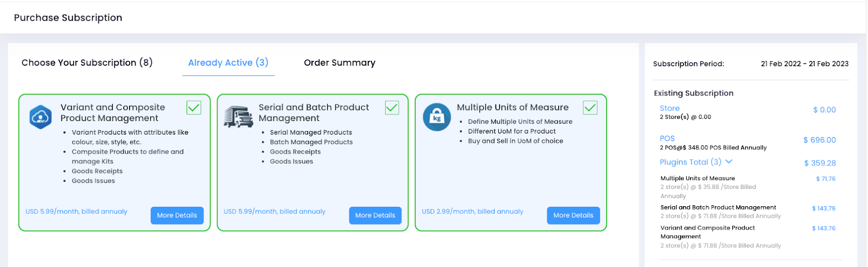868x267 pixels.
Task: Uncheck Variant and Composite Product Management checkbox
Action: pyautogui.click(x=194, y=107)
